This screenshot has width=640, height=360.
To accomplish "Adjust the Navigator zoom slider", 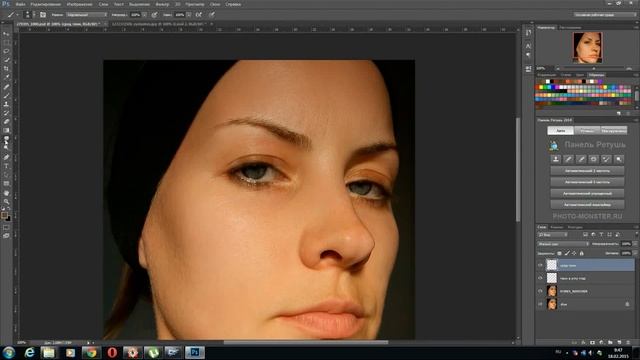I will click(x=593, y=69).
